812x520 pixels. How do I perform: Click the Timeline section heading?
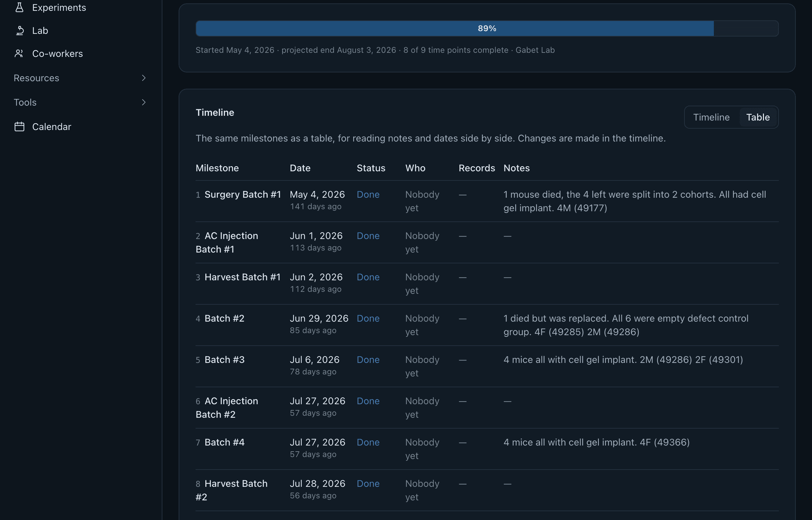pos(215,112)
